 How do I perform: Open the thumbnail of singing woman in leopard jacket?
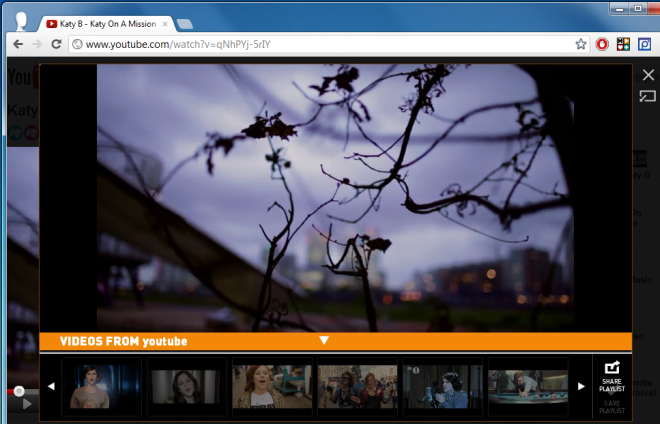point(272,387)
